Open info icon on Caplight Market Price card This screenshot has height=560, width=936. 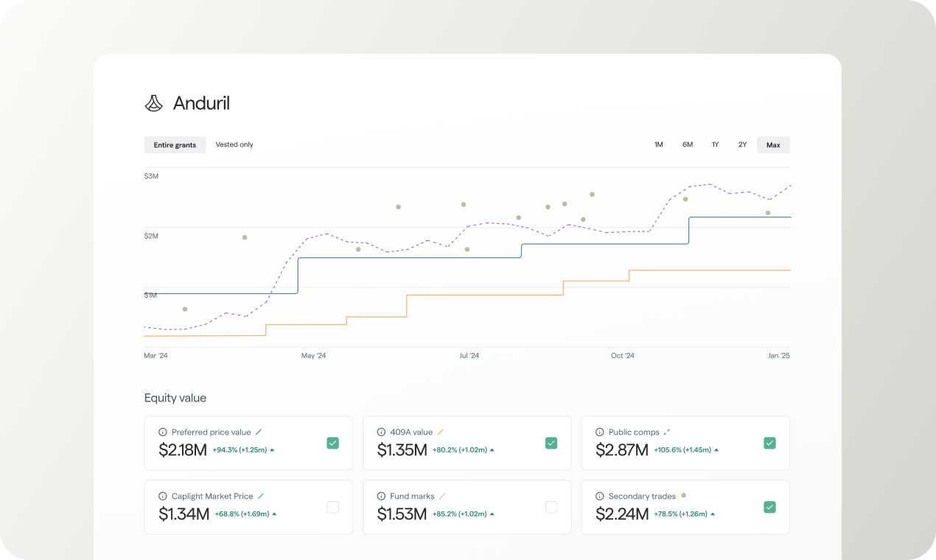coord(163,497)
